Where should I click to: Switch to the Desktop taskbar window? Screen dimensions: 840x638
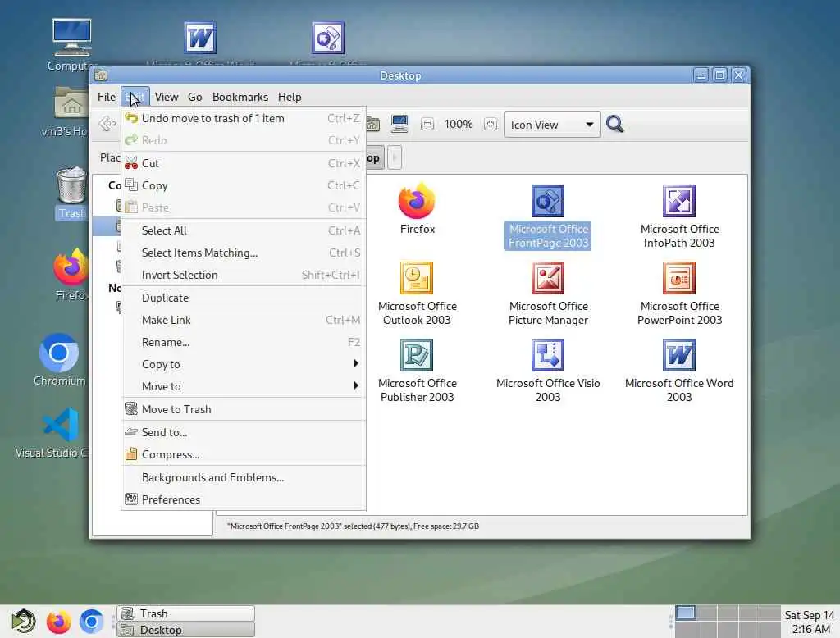click(x=186, y=630)
